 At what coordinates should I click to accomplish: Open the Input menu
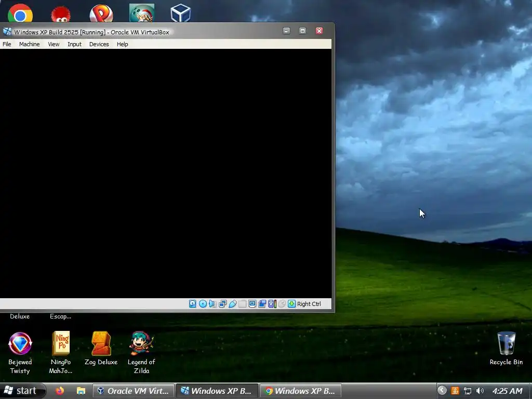tap(74, 44)
